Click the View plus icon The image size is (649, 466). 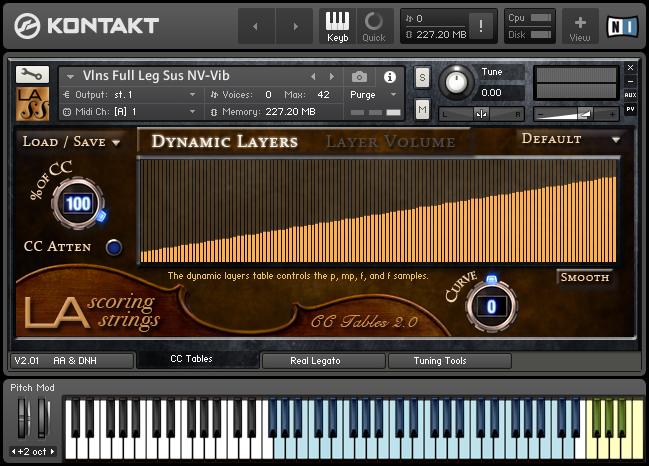pyautogui.click(x=580, y=26)
